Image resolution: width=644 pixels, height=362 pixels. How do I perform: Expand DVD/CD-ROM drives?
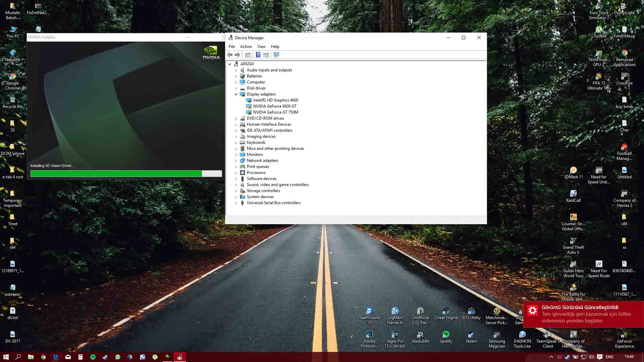(x=236, y=119)
